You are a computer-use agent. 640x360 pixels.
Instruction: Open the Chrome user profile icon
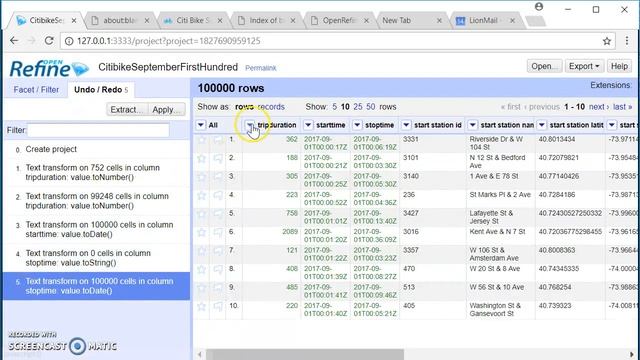point(539,7)
